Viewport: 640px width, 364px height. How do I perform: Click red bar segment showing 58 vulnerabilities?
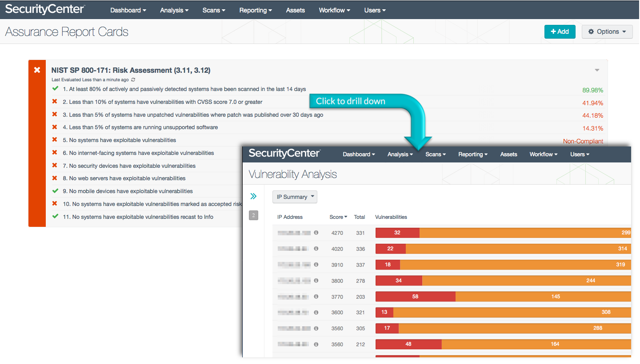coord(416,297)
